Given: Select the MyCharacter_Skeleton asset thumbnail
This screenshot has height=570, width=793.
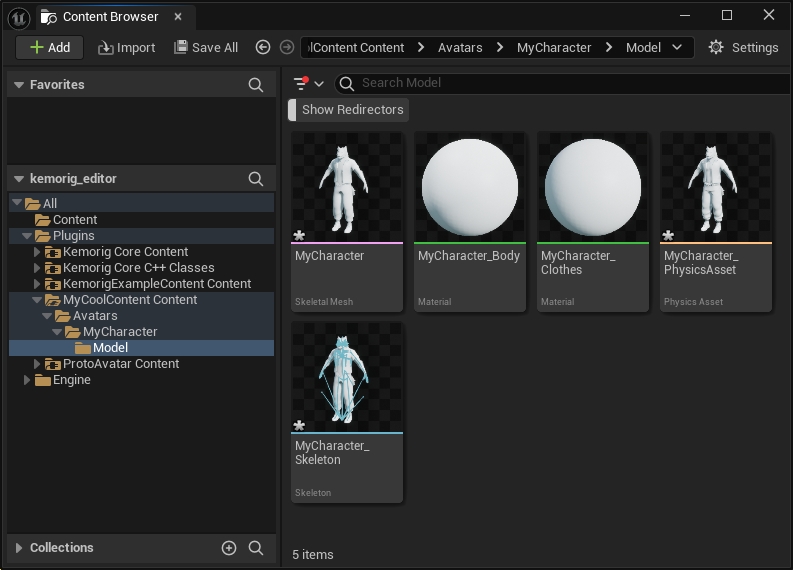Looking at the screenshot, I should (x=347, y=378).
